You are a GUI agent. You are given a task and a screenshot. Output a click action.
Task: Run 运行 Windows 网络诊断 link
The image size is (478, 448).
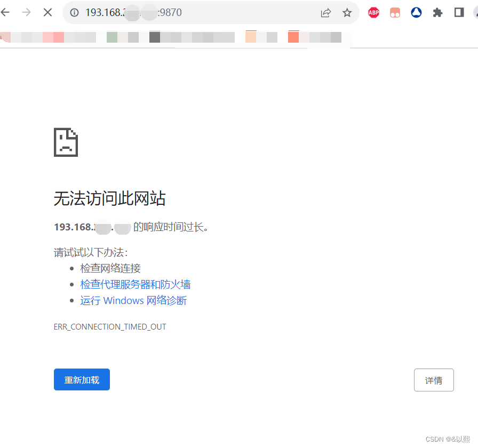pos(133,300)
